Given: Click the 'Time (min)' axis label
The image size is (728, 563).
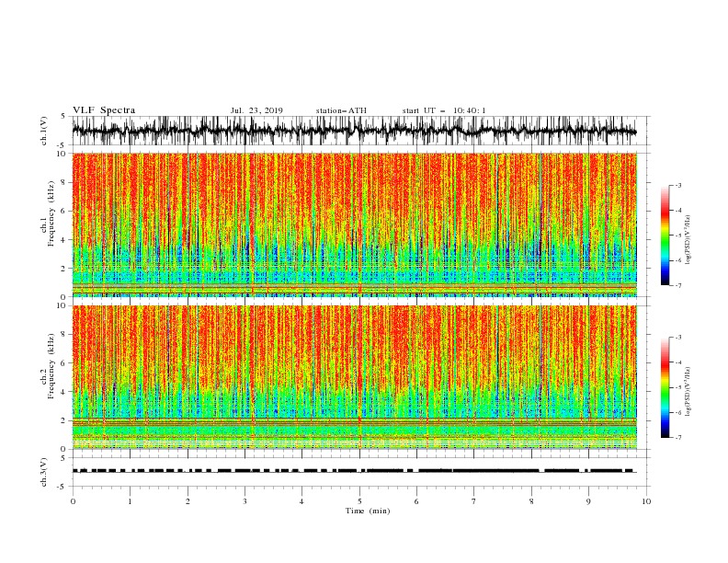Looking at the screenshot, I should (368, 511).
